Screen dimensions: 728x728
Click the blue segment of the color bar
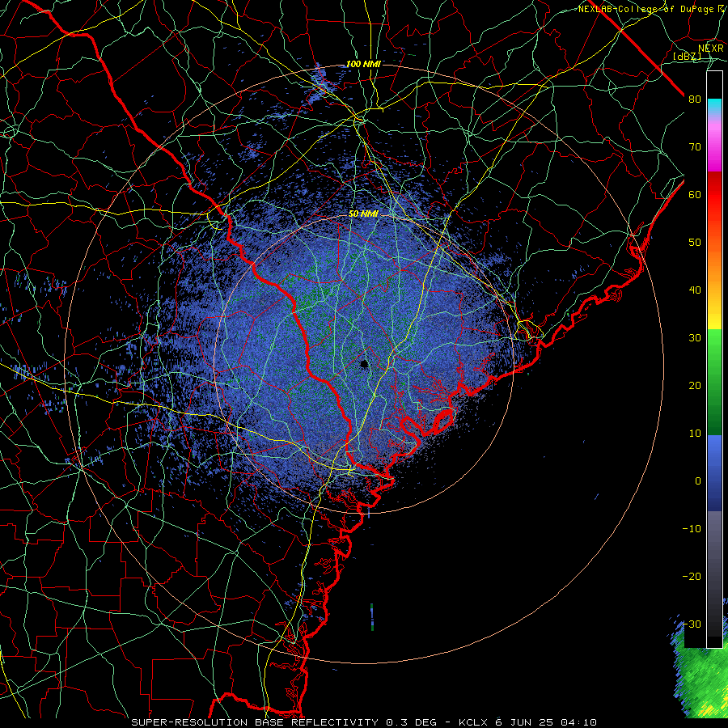[x=714, y=472]
